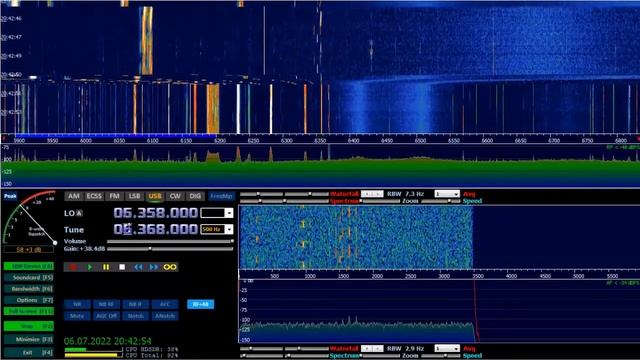Adjust the Volume slider
Screen dimensions: 640x360
170,241
